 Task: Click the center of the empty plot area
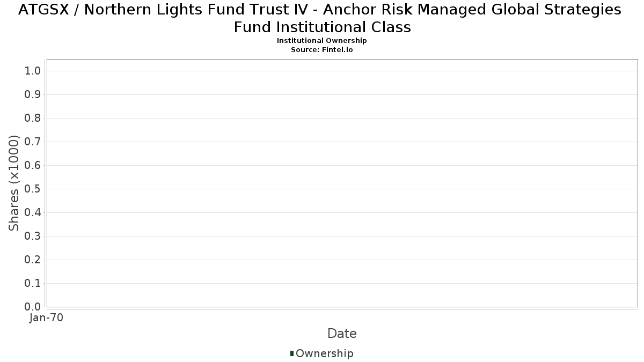point(342,183)
